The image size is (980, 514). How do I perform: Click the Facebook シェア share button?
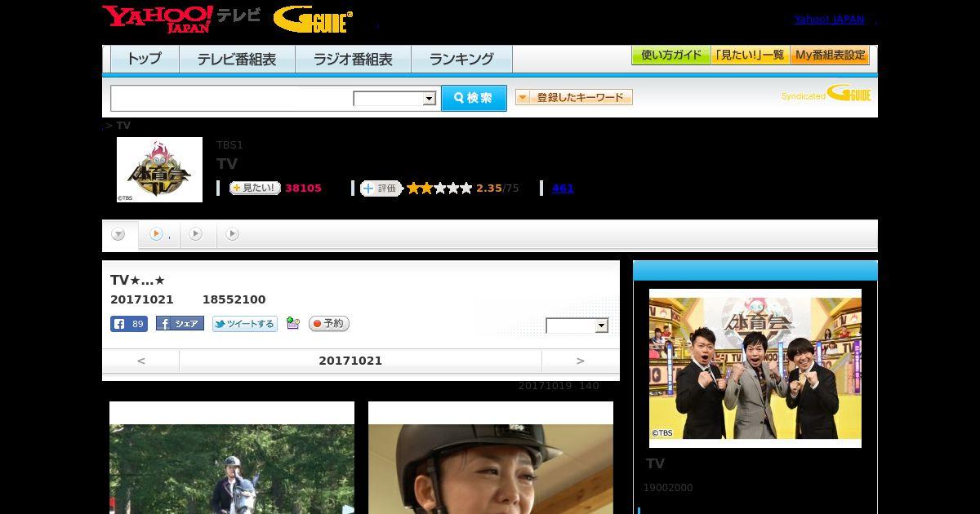180,324
